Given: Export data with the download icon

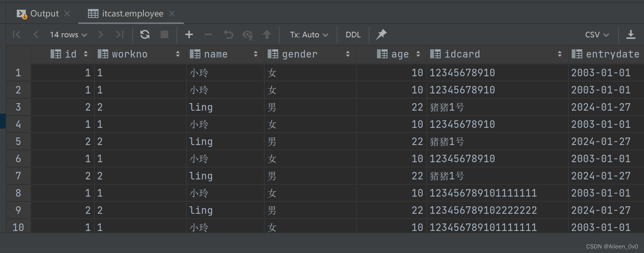Looking at the screenshot, I should (x=631, y=35).
